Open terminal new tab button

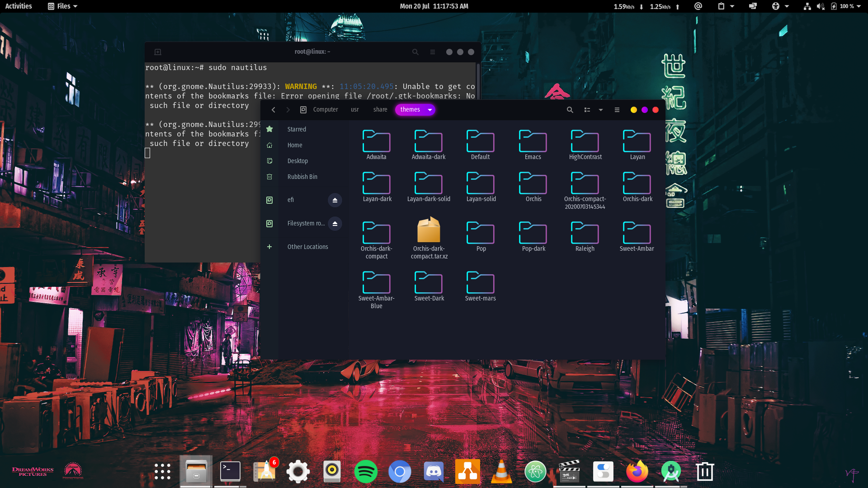(157, 52)
